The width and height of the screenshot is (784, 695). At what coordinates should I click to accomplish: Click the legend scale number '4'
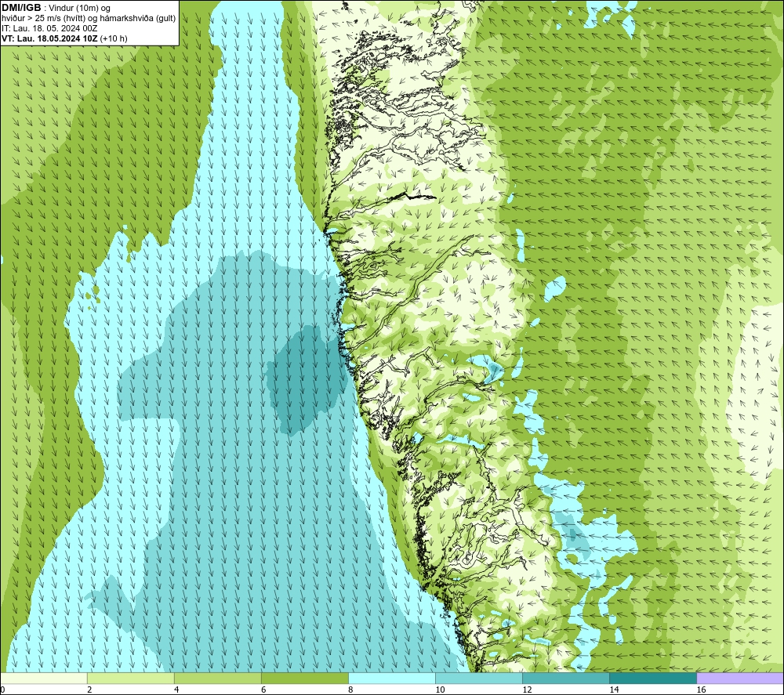(176, 690)
